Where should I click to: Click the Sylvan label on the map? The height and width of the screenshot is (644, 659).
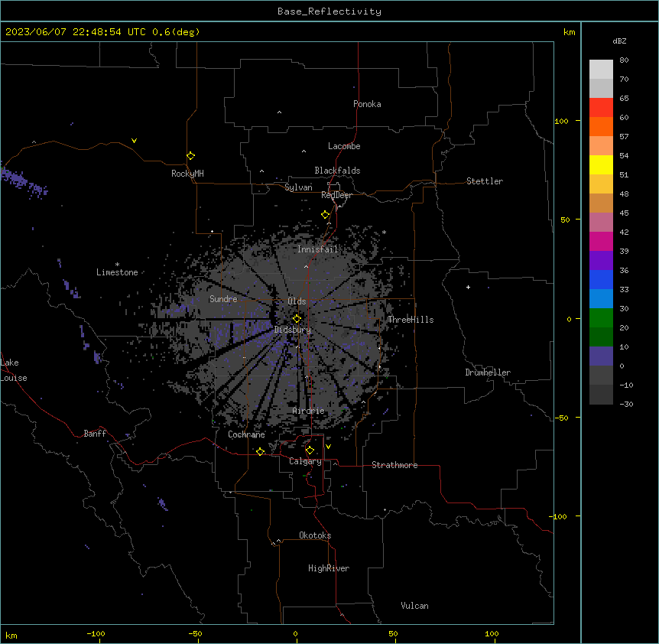click(298, 187)
